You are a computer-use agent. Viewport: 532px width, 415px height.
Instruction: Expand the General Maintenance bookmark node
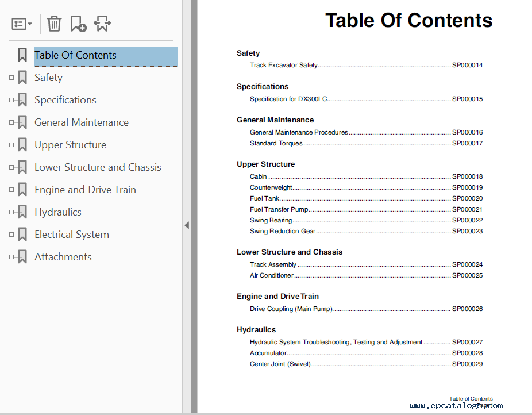click(11, 122)
